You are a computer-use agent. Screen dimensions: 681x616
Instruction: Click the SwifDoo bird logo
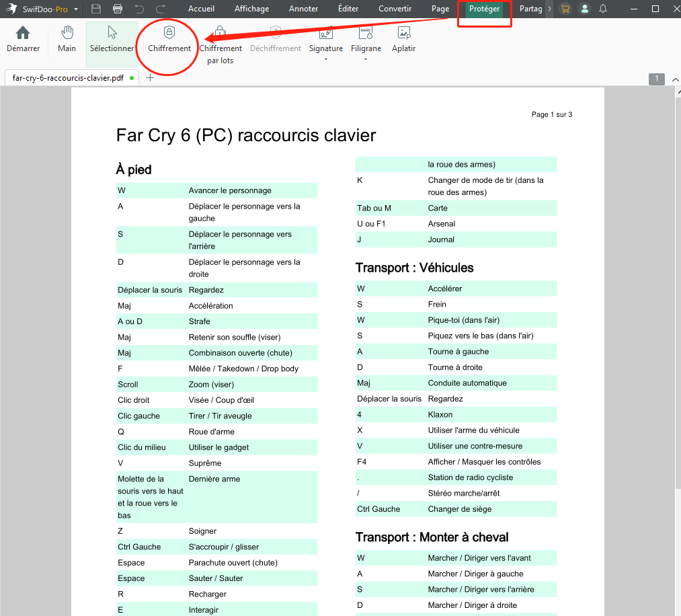(11, 9)
